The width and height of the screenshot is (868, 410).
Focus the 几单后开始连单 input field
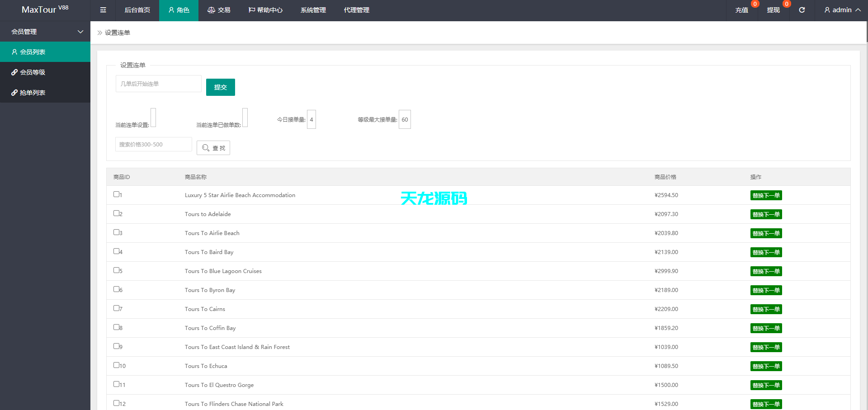point(158,84)
